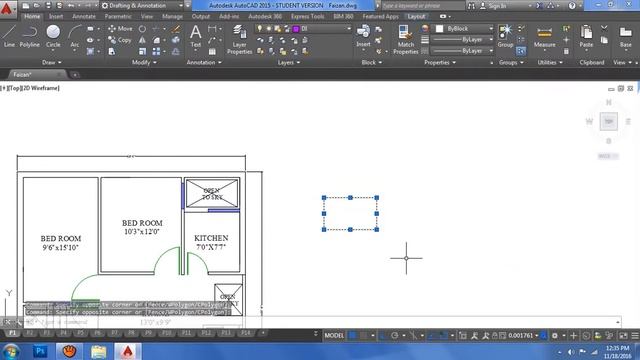
Task: Toggle ortho mode in status bar
Action: click(x=383, y=336)
